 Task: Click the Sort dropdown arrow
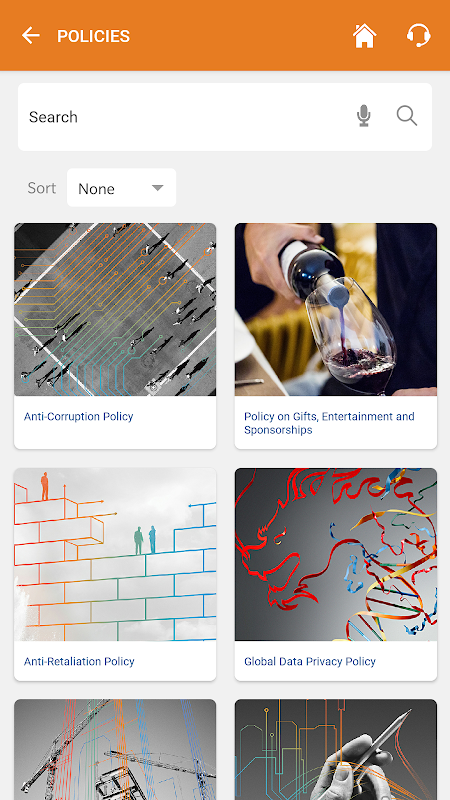click(158, 188)
